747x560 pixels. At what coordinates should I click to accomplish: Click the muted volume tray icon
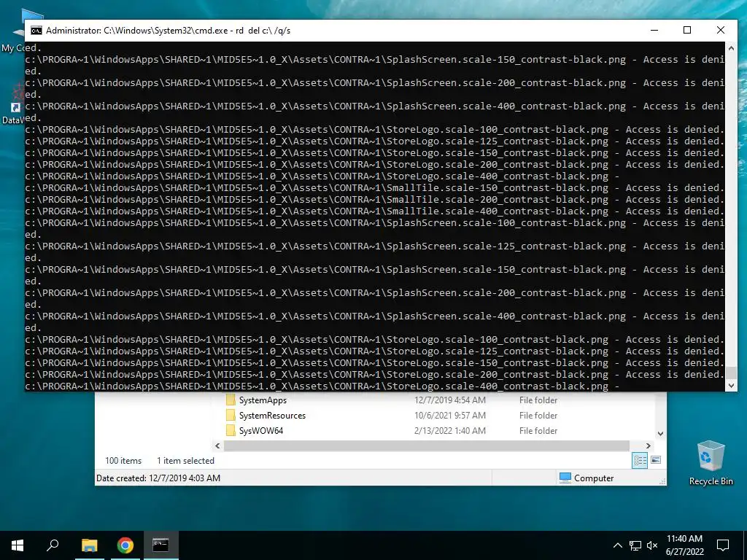[652, 545]
